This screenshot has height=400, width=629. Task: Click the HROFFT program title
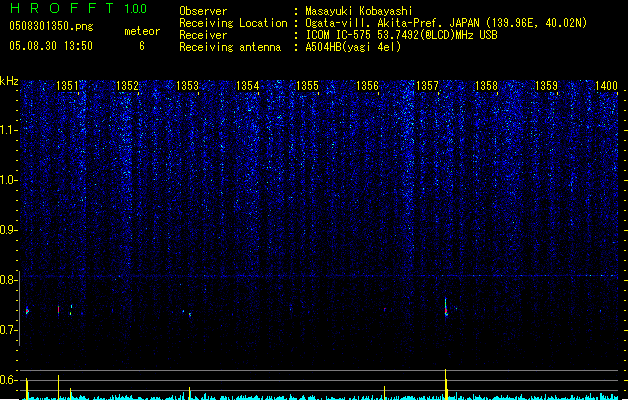click(x=62, y=8)
